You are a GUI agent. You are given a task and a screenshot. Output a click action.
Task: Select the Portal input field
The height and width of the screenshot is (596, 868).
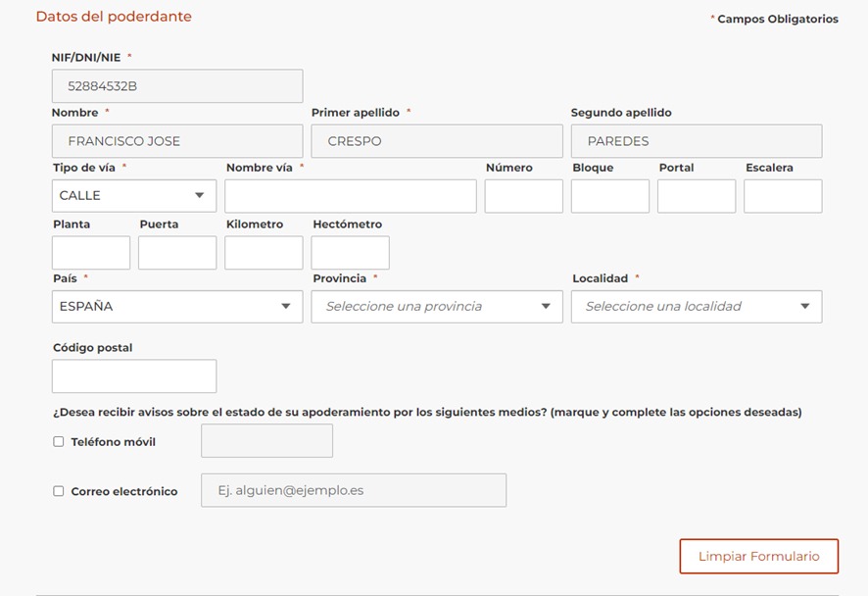(697, 196)
